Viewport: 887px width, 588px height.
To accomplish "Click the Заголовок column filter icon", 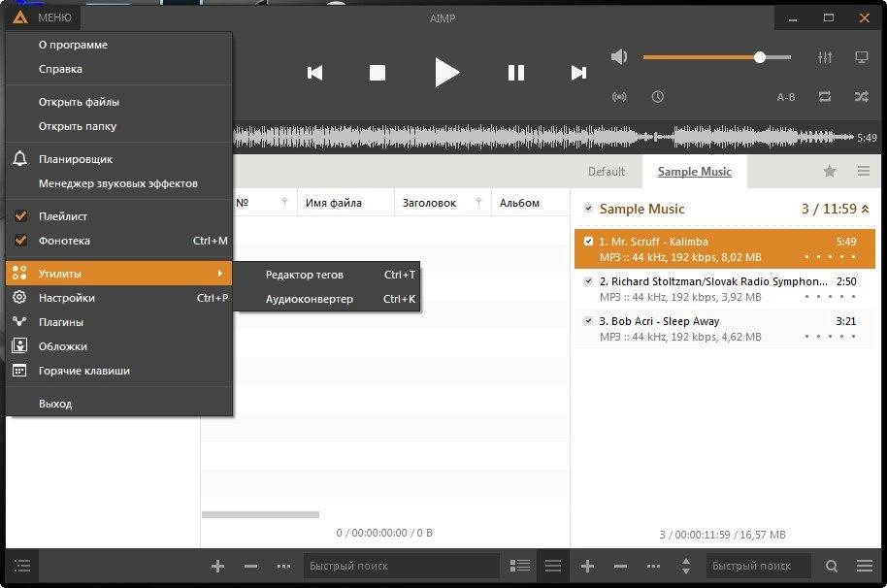I will pos(478,202).
